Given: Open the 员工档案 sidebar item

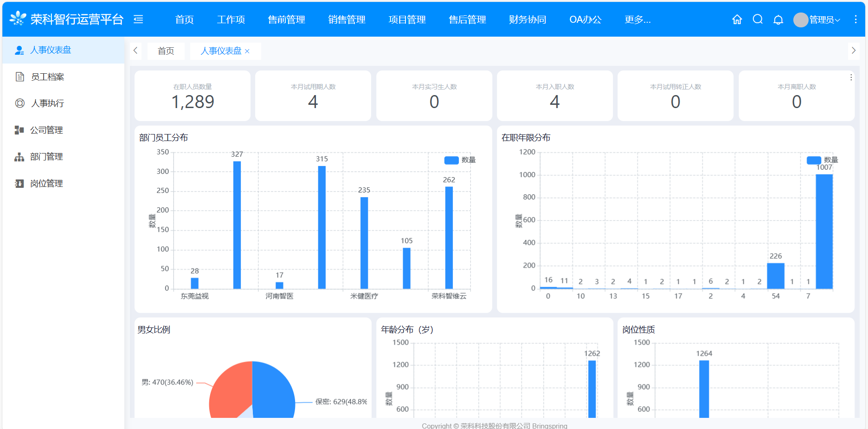Looking at the screenshot, I should 47,77.
